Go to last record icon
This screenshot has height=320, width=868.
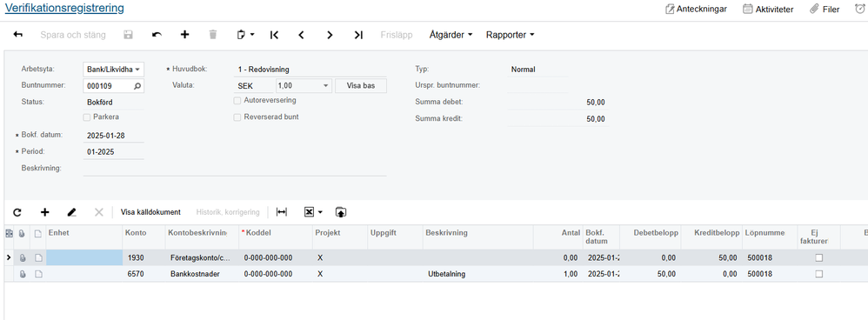(x=358, y=34)
